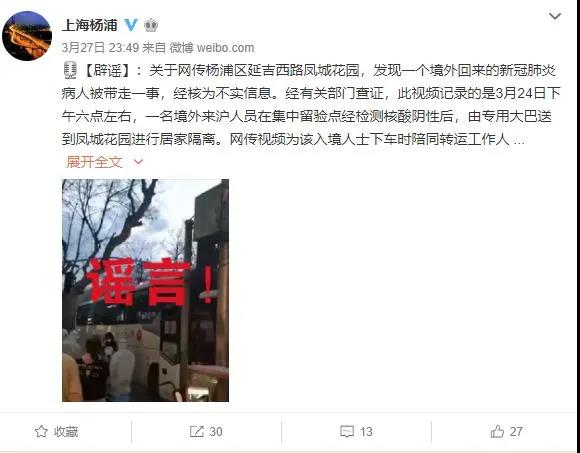Click the 微博 weibo.com source link
Image resolution: width=580 pixels, height=453 pixels.
click(x=212, y=48)
